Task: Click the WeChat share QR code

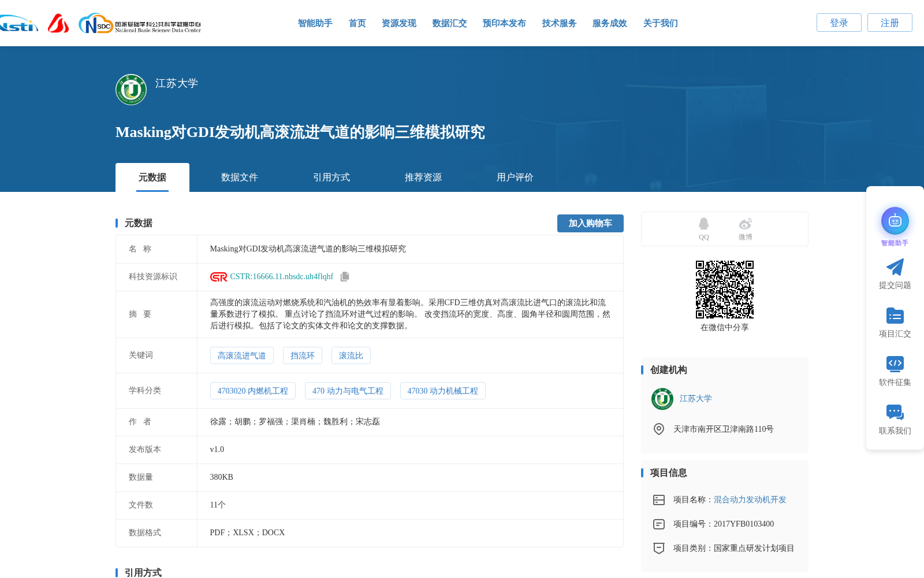Action: click(725, 290)
